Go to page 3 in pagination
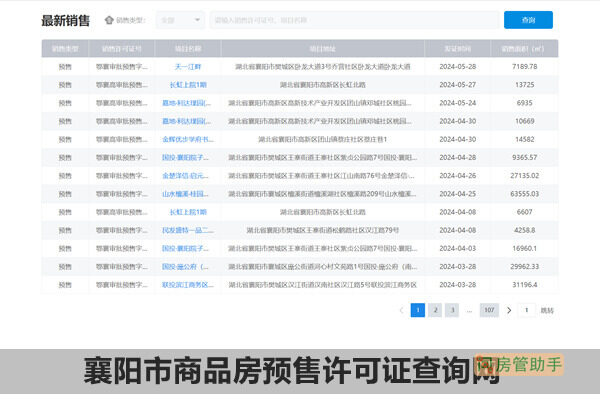This screenshot has height=400, width=600. 452,310
